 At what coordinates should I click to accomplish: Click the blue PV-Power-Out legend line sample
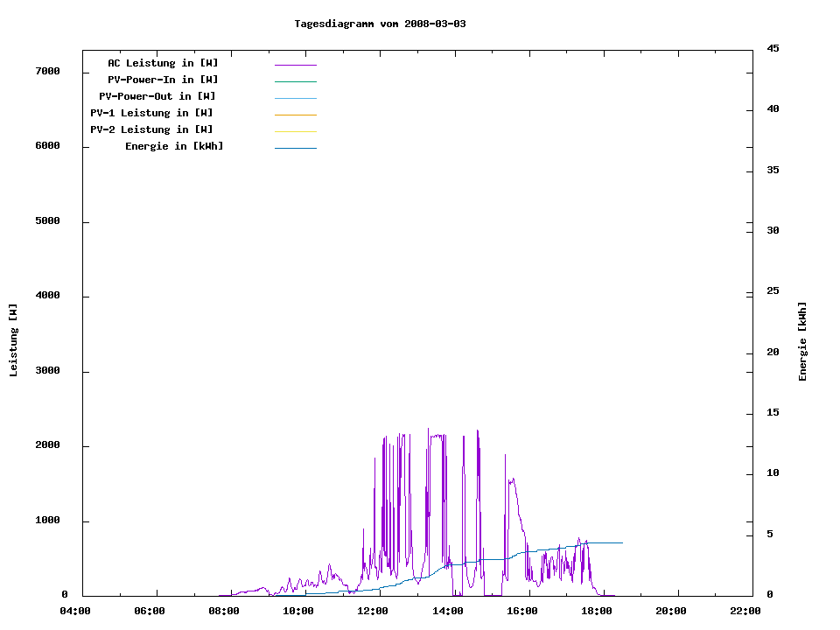coord(295,98)
